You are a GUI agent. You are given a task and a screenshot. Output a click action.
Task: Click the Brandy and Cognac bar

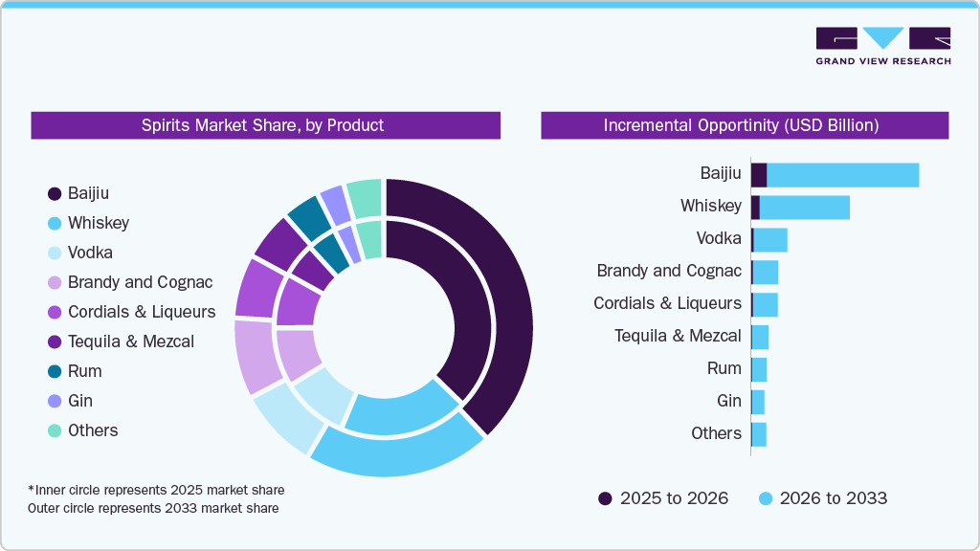coord(765,273)
